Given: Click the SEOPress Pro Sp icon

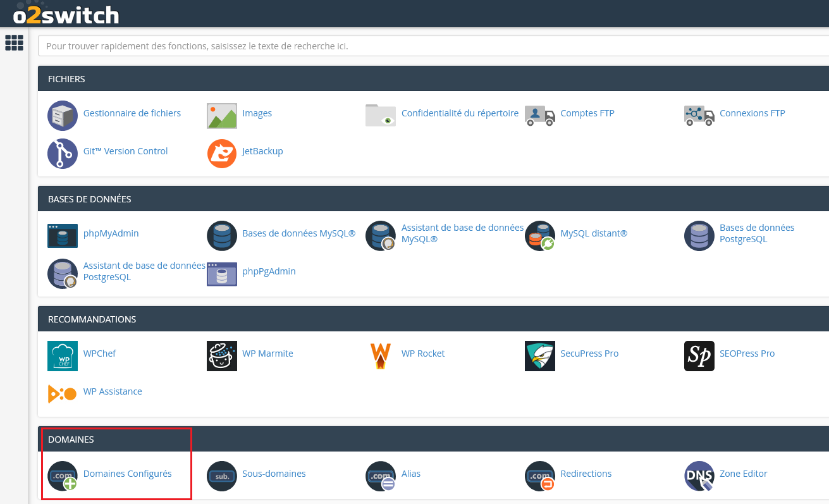Looking at the screenshot, I should point(699,356).
